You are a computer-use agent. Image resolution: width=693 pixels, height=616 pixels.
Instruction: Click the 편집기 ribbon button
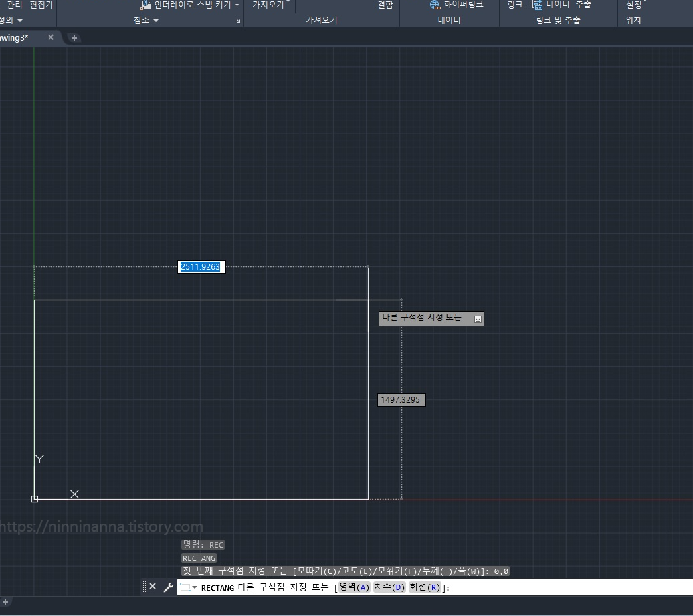pos(41,5)
